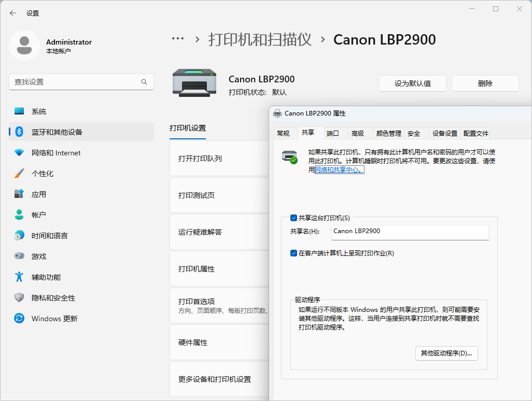Expand the breadcrumb ellipsis menu
Image resolution: width=532 pixels, height=401 pixels.
pyautogui.click(x=178, y=39)
